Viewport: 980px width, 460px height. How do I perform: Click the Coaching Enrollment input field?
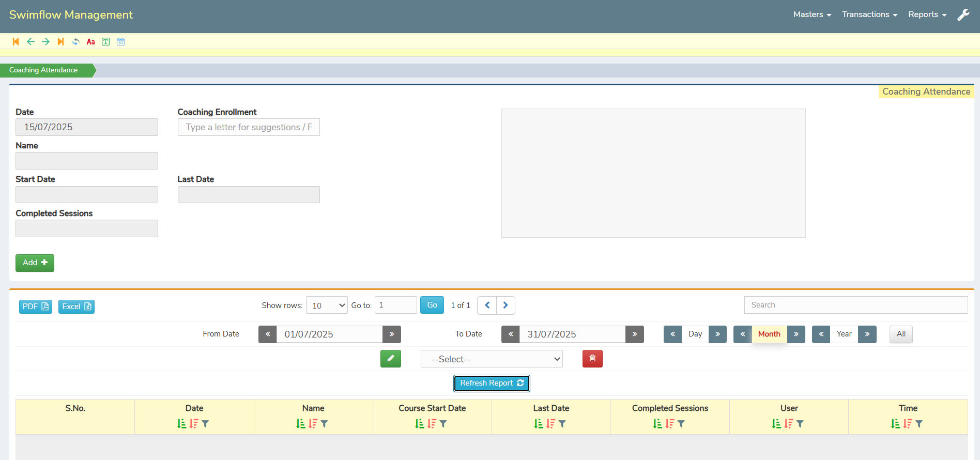click(249, 128)
